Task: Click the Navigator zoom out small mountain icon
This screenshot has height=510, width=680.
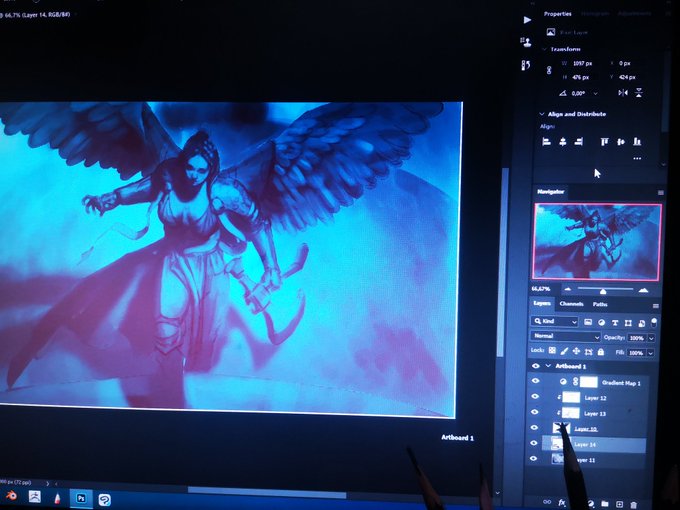Action: (x=568, y=289)
